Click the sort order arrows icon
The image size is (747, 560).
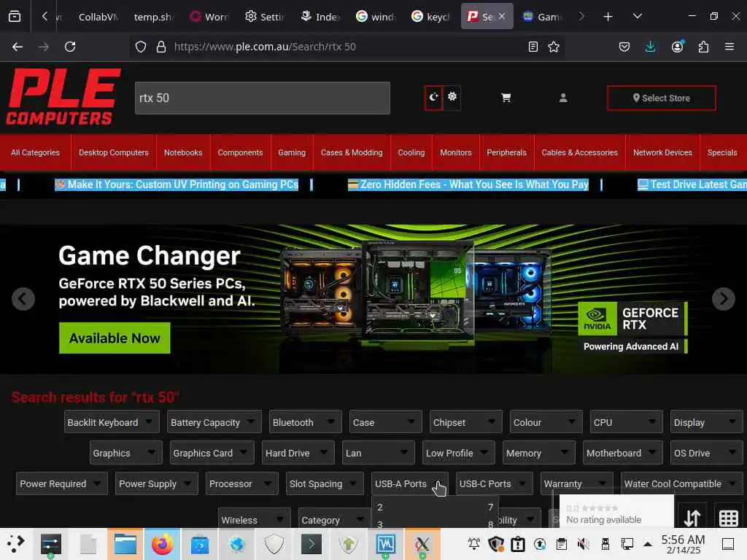[x=692, y=518]
